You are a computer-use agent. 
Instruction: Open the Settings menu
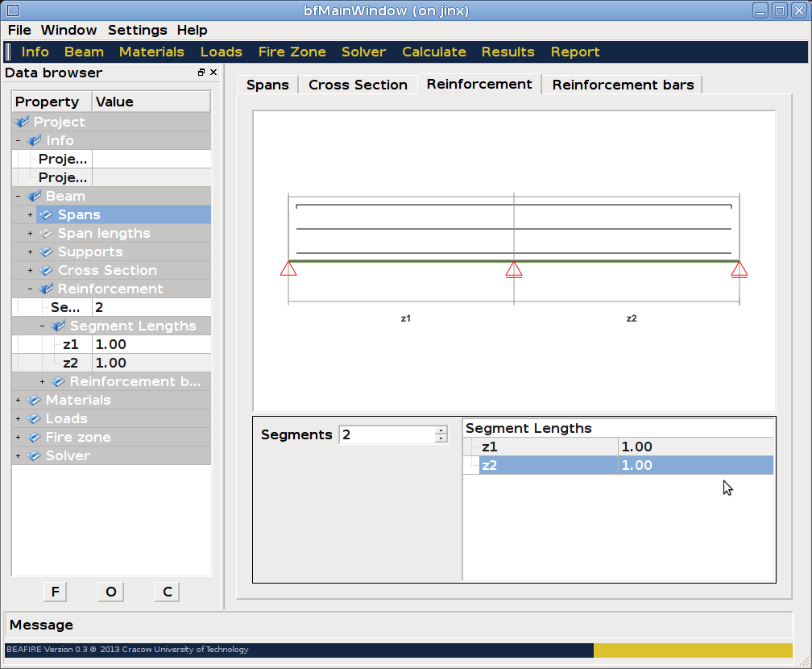pos(137,30)
